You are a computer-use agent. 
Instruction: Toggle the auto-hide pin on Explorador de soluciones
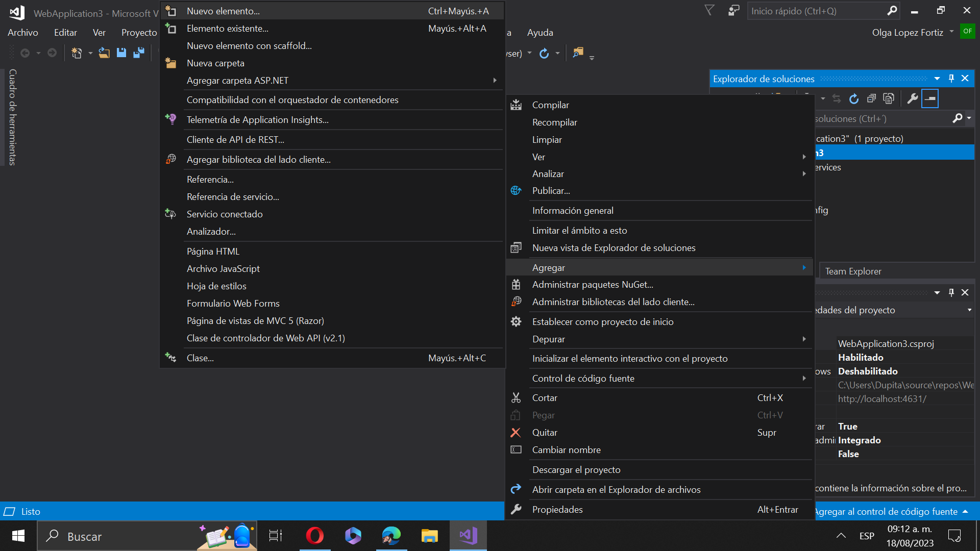point(951,79)
